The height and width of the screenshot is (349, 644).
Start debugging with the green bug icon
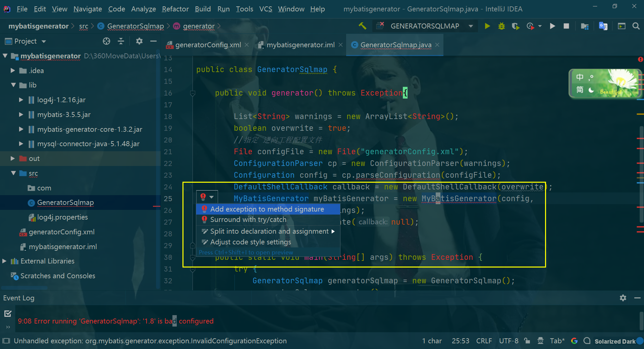point(501,26)
